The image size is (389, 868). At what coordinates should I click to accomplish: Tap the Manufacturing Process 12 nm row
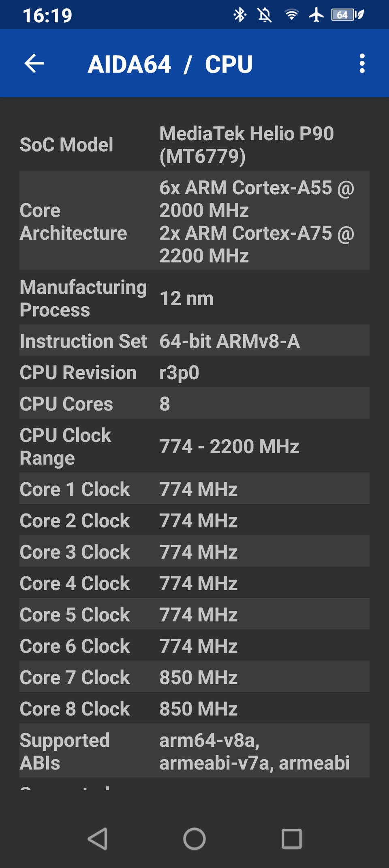point(194,298)
